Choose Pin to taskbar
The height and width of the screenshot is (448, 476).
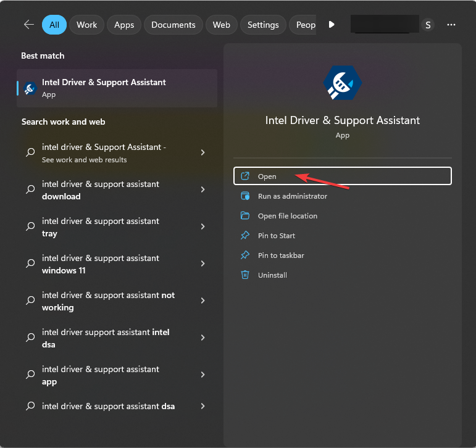pos(343,255)
